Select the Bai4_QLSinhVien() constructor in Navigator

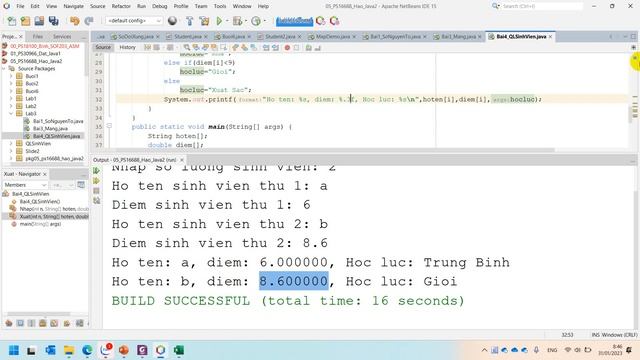point(39,201)
